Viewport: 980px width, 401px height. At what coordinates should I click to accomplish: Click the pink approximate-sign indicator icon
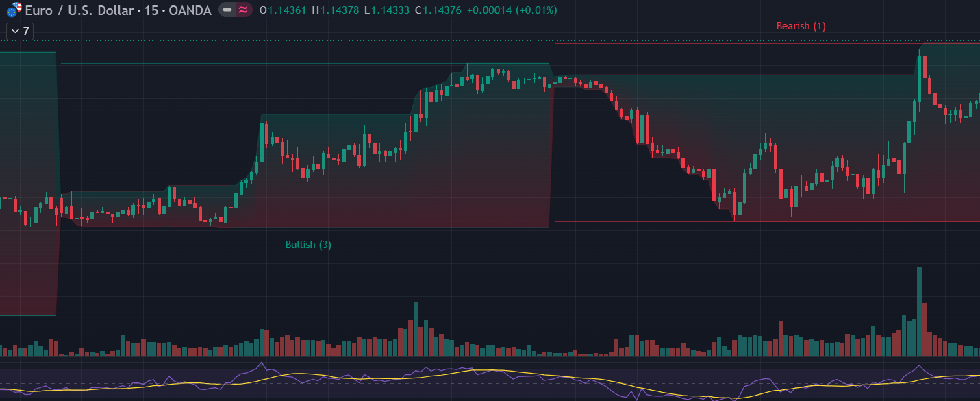point(243,10)
